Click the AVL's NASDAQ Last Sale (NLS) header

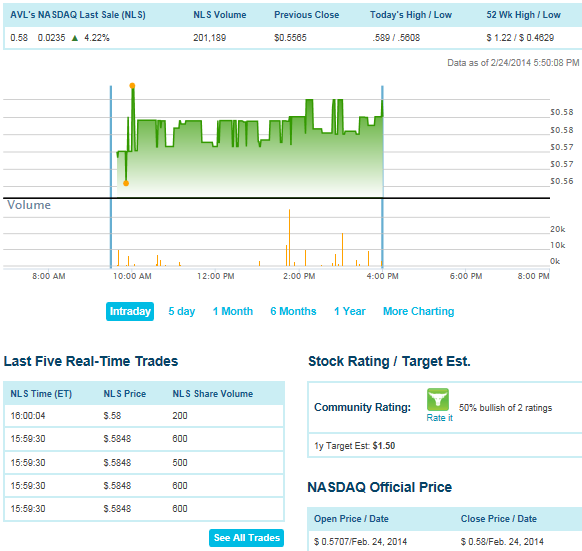[78, 15]
